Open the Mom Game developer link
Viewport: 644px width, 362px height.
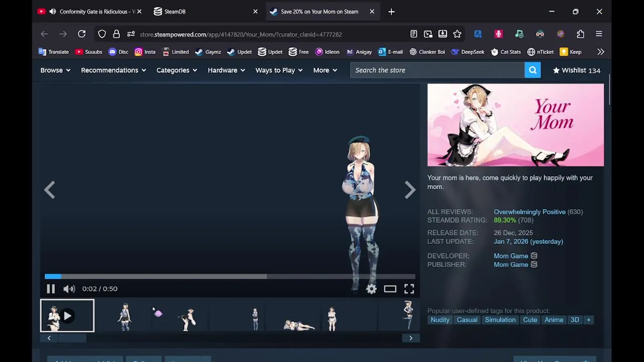(511, 256)
